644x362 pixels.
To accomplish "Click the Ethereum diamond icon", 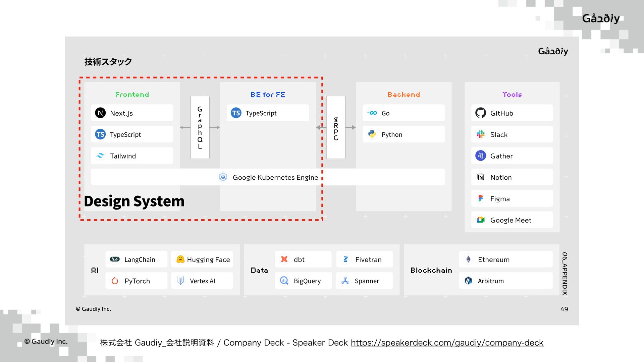I will 468,259.
